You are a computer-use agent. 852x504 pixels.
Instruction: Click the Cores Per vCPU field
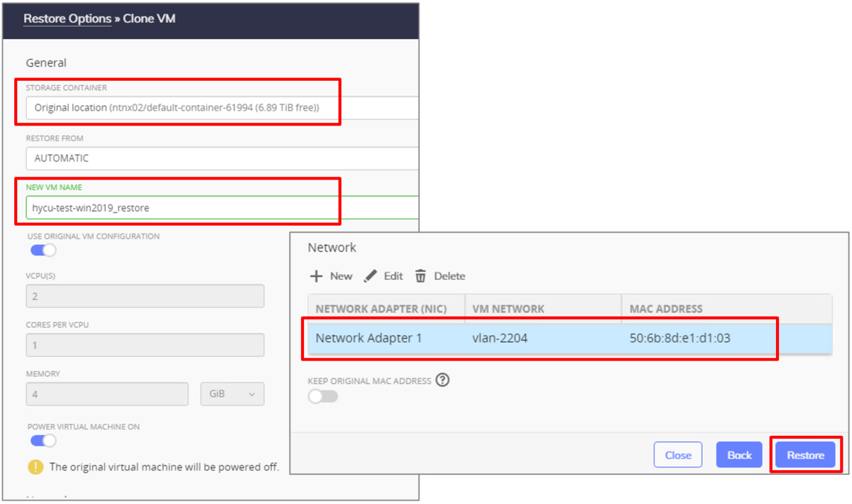tap(145, 345)
